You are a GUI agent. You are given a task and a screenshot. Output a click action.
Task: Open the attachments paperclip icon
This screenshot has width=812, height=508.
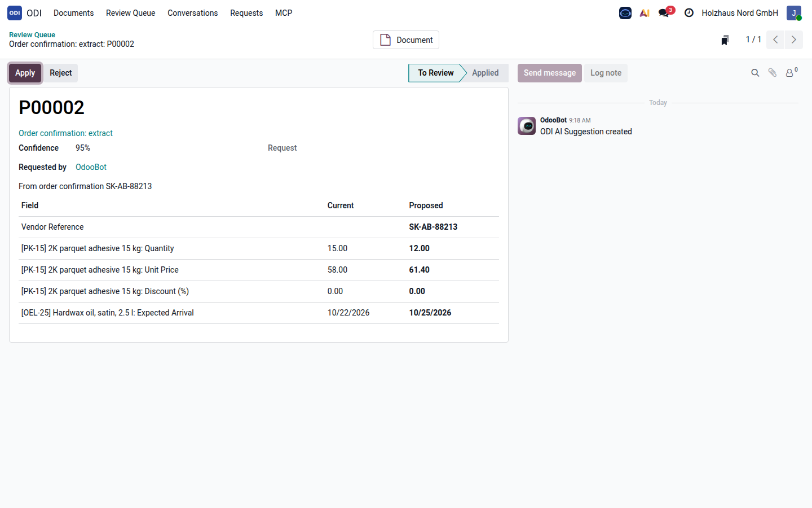(773, 73)
